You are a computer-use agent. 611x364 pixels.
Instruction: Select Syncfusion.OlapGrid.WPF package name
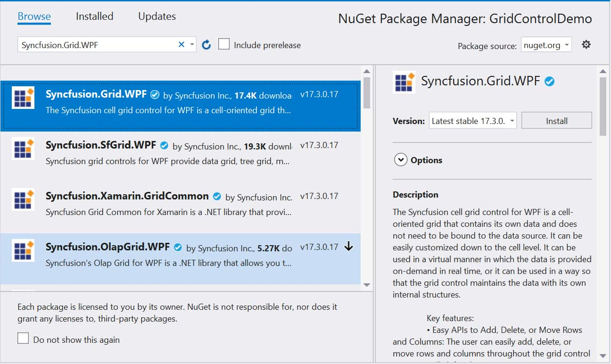coord(107,247)
